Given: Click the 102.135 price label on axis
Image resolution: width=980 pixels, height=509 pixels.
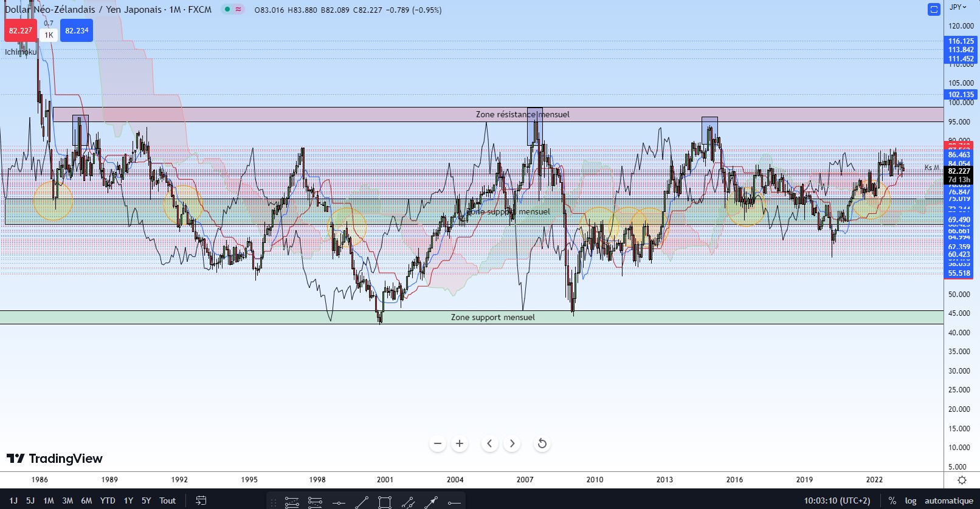Looking at the screenshot, I should 961,94.
